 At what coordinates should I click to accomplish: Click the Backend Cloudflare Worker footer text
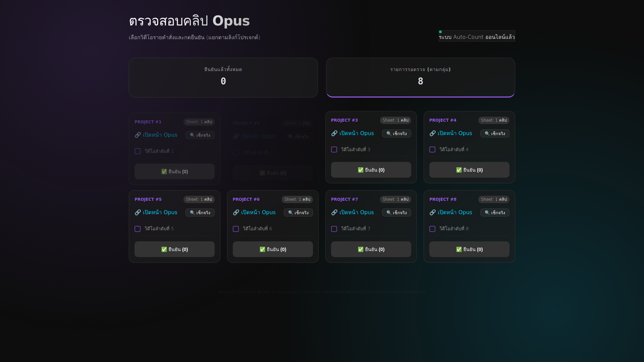(322, 292)
